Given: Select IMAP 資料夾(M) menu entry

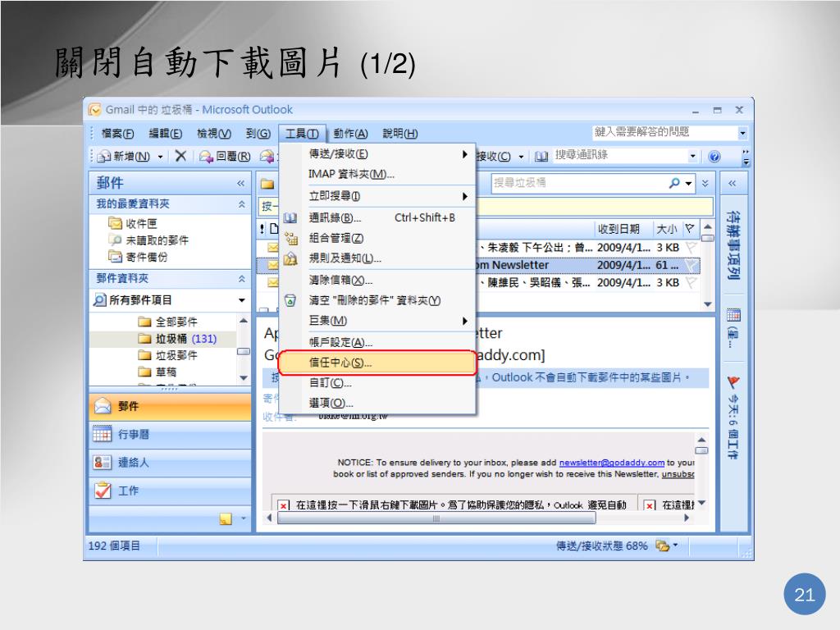Looking at the screenshot, I should (377, 174).
